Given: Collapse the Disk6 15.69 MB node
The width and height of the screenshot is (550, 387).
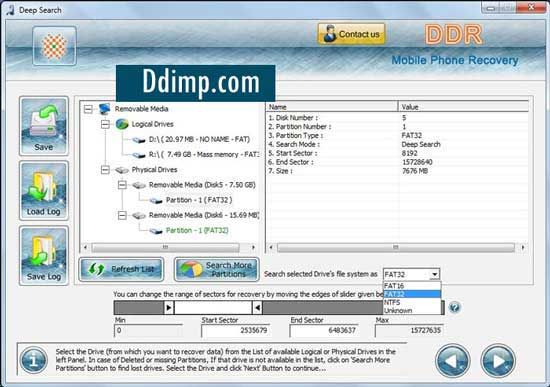Looking at the screenshot, I should [x=122, y=215].
